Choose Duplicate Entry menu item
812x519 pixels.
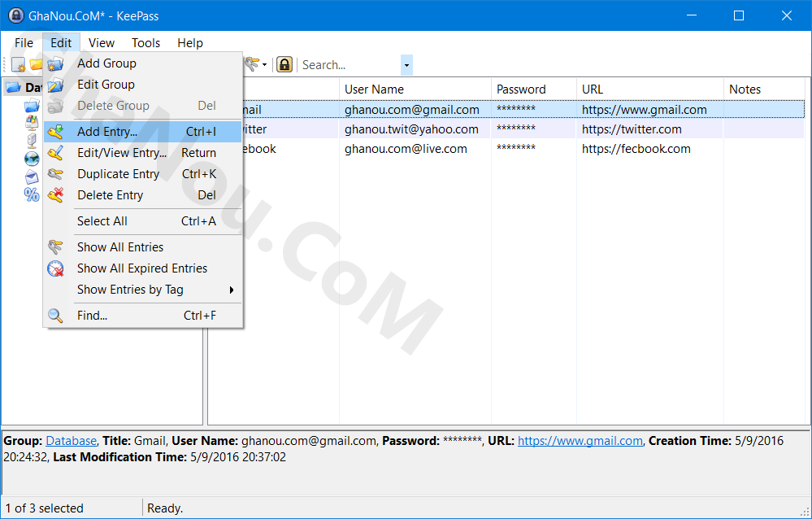(143, 174)
